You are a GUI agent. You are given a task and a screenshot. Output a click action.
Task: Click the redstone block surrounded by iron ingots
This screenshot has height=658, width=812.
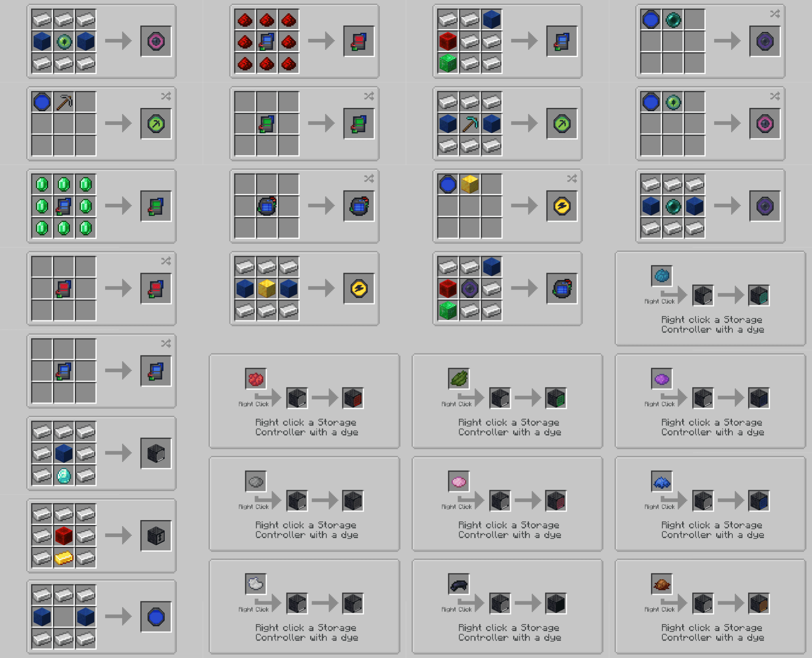(64, 536)
